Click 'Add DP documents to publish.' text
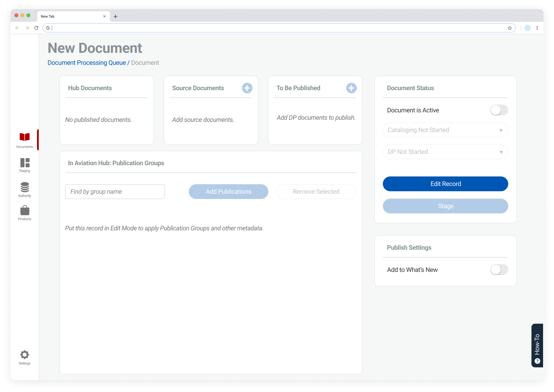The image size is (554, 392). 316,118
